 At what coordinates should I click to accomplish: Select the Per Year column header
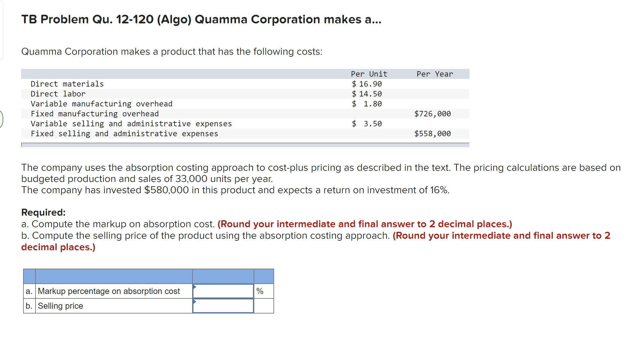[x=435, y=74]
